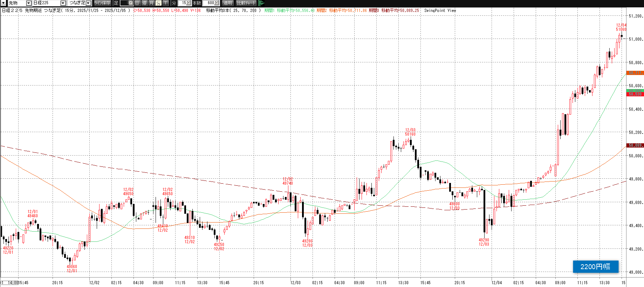
Task: Click the green chart list icon
Action: click(x=261, y=3)
